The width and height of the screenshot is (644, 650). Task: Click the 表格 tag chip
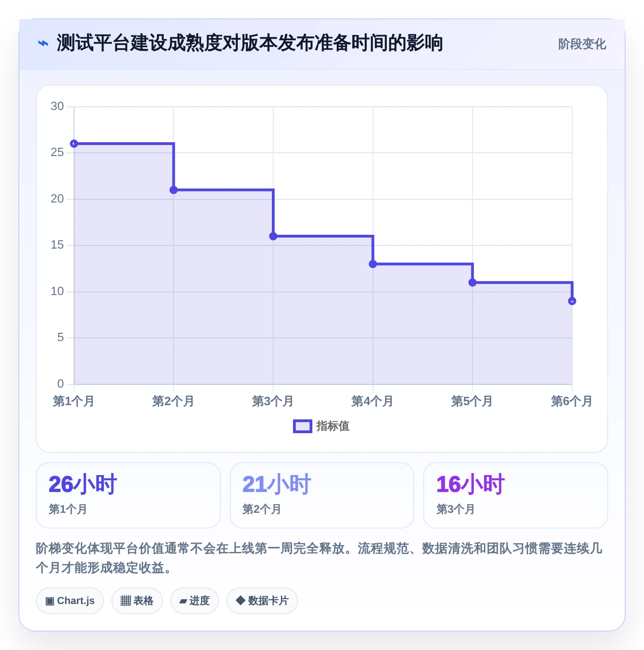coord(137,601)
